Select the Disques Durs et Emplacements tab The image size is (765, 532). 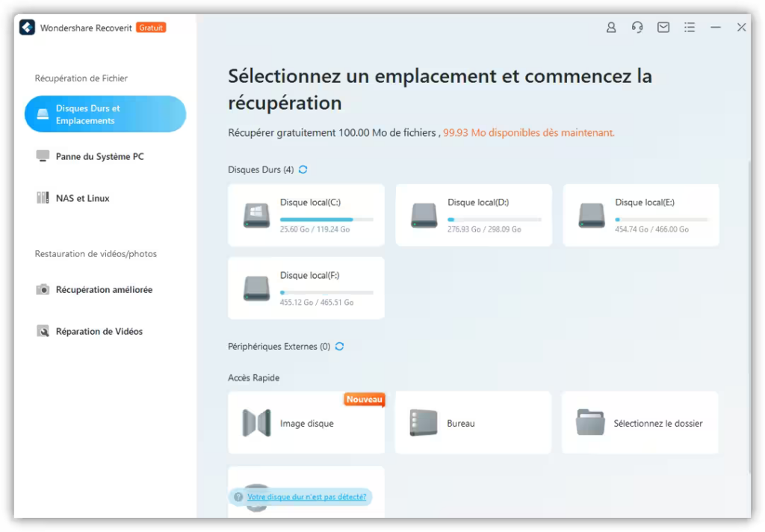point(105,114)
